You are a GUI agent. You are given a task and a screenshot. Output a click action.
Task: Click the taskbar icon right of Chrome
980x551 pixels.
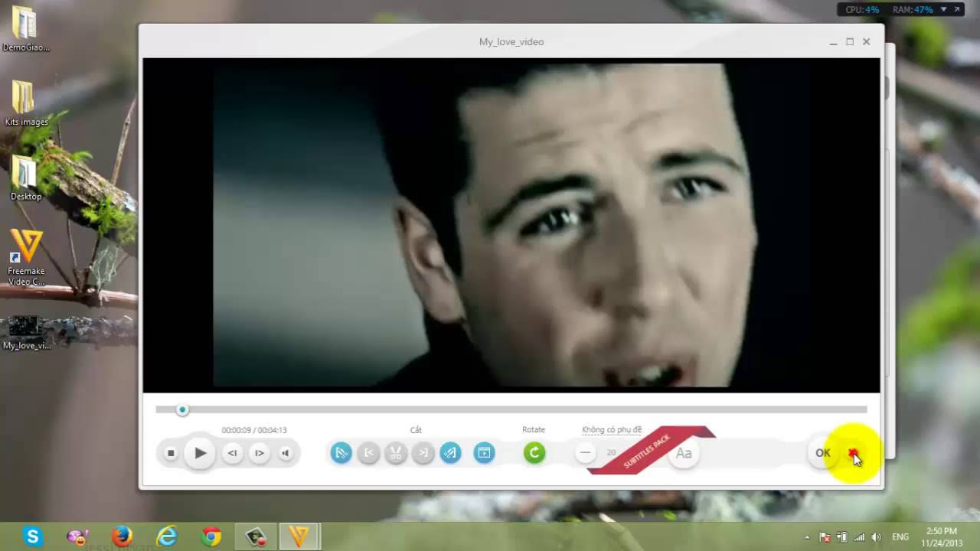[256, 536]
